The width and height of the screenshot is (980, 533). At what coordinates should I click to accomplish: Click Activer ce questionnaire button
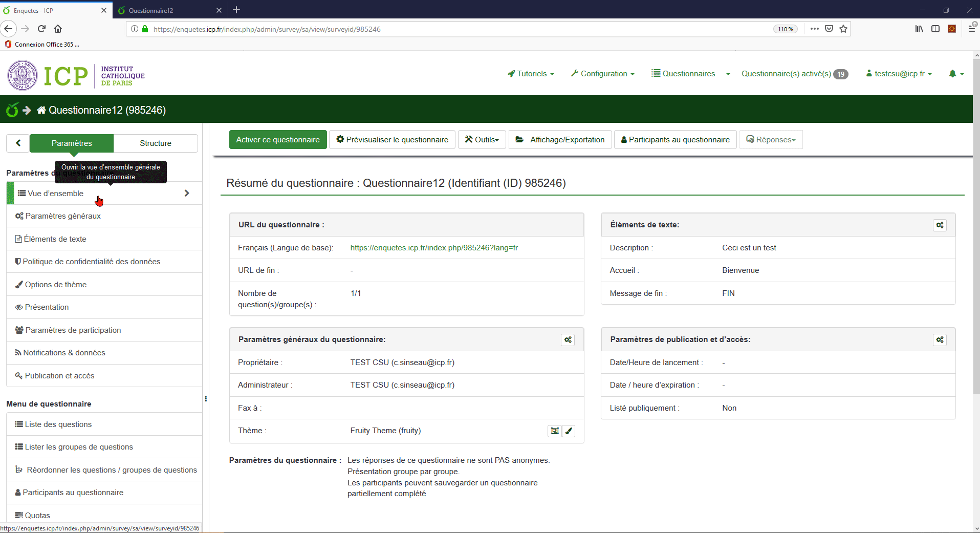[278, 140]
